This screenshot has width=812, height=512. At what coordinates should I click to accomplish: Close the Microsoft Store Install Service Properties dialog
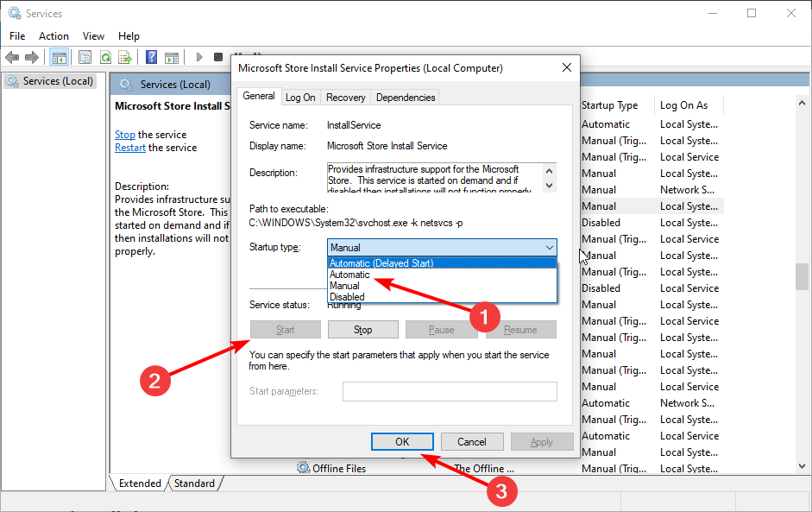567,68
